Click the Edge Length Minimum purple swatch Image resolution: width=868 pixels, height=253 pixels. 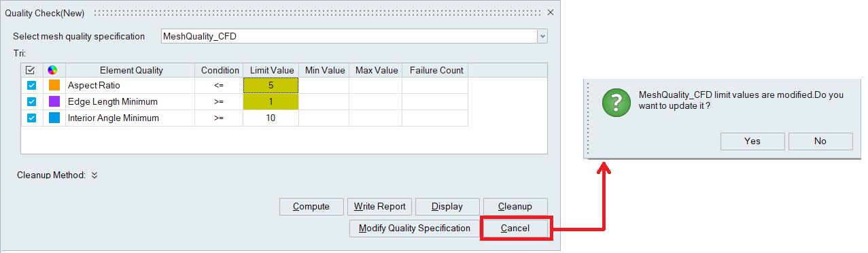click(x=54, y=102)
